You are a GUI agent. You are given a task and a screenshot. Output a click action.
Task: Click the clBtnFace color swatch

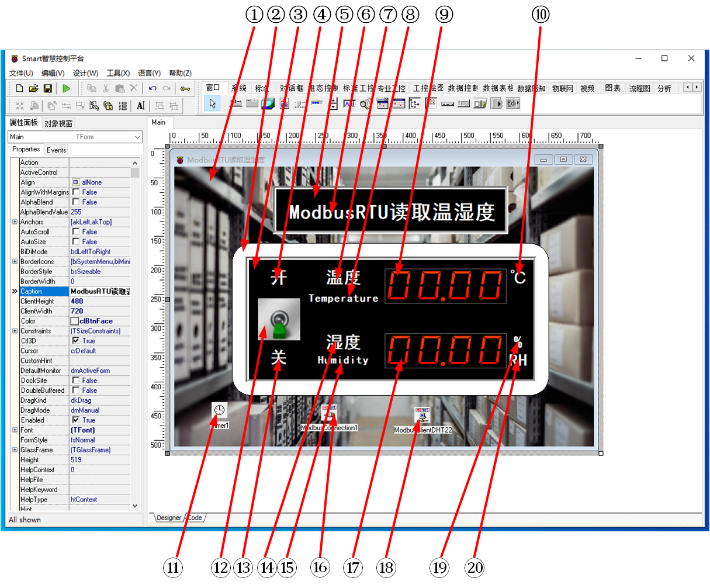click(75, 321)
